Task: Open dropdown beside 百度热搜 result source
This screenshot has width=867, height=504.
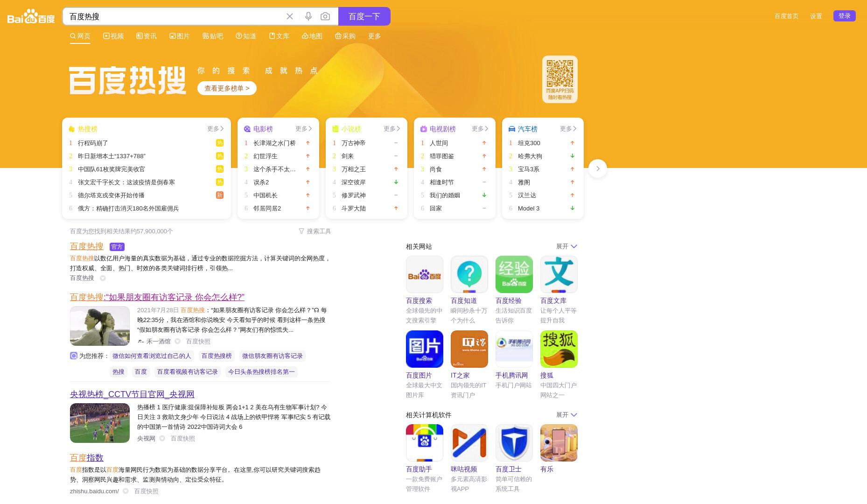Action: point(103,278)
